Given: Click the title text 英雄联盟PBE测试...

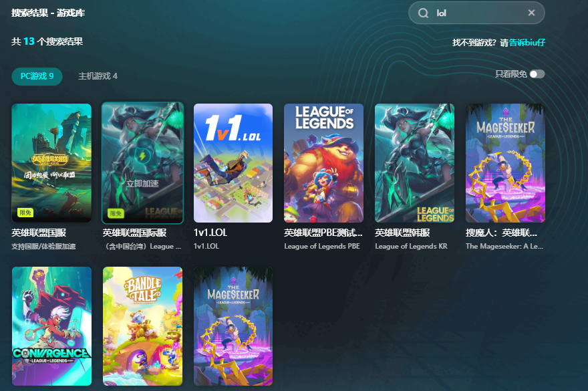Looking at the screenshot, I should click(323, 233).
